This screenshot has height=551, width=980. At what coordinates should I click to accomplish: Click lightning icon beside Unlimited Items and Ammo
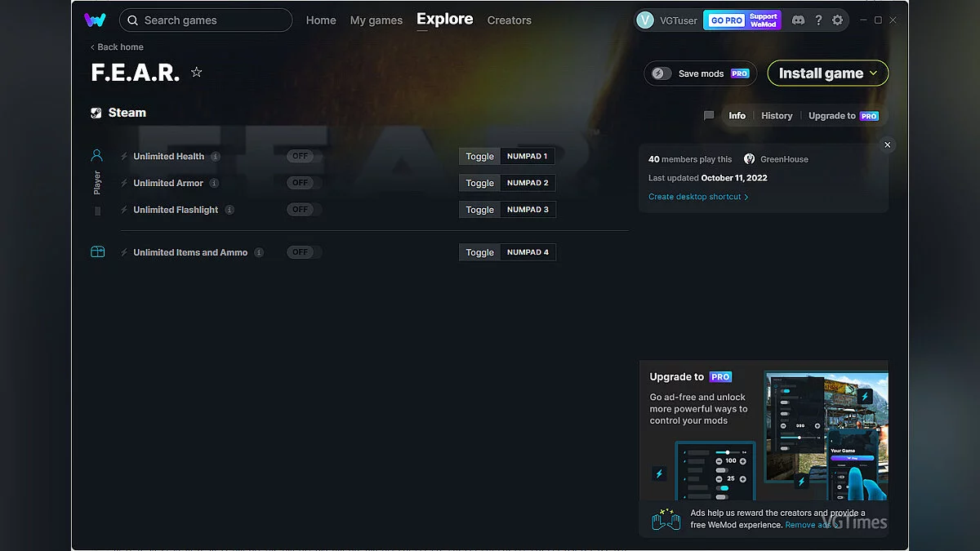[x=124, y=252]
